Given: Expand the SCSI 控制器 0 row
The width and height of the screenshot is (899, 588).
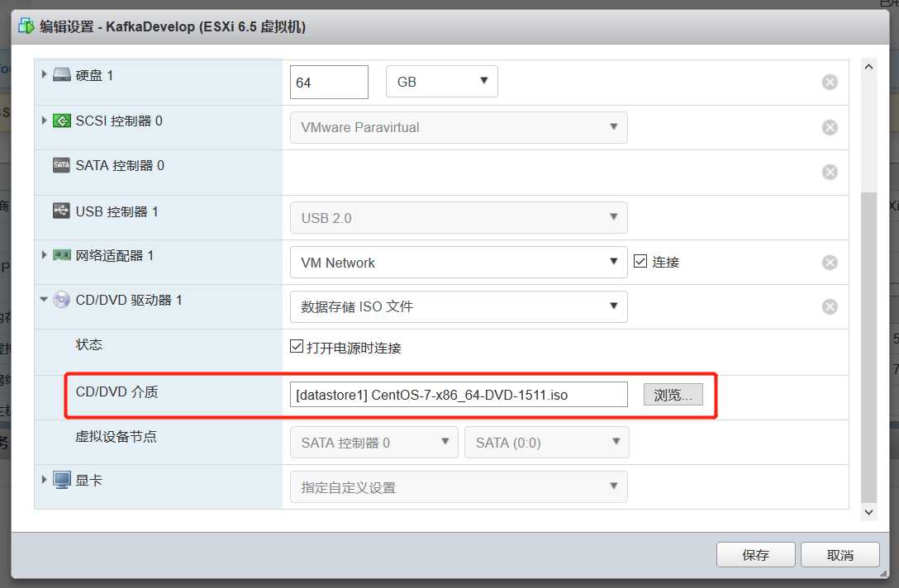Looking at the screenshot, I should click(44, 121).
